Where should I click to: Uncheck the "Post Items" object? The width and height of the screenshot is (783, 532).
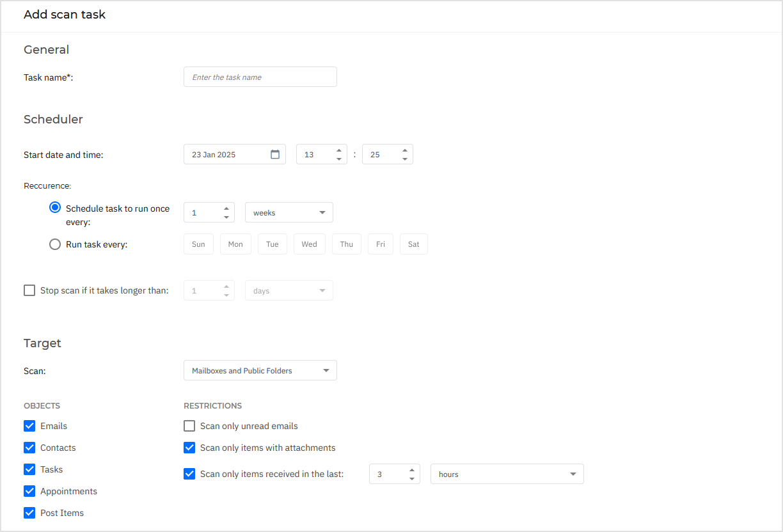click(x=29, y=512)
